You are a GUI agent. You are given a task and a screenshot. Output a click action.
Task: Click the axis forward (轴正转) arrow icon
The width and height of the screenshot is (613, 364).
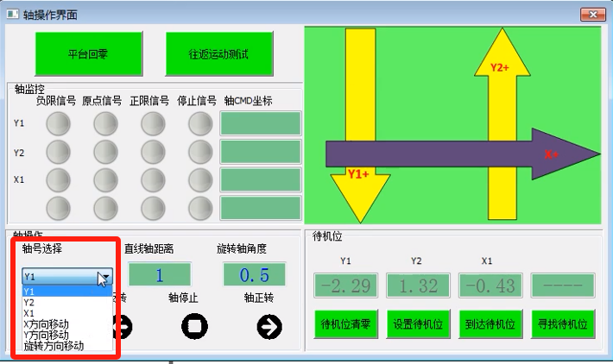(269, 325)
